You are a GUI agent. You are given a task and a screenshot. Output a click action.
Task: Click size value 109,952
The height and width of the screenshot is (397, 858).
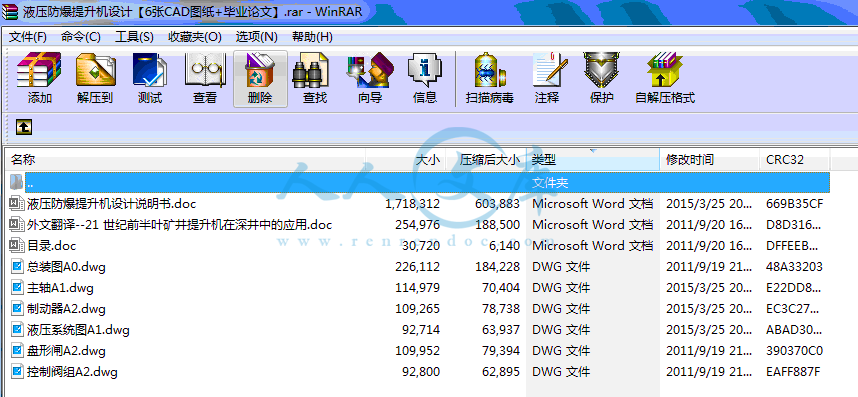click(x=418, y=351)
